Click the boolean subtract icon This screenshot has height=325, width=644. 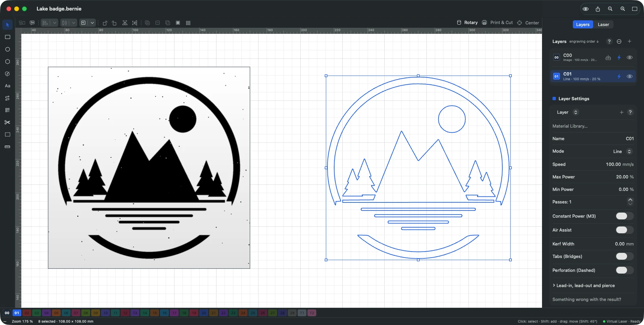(158, 23)
